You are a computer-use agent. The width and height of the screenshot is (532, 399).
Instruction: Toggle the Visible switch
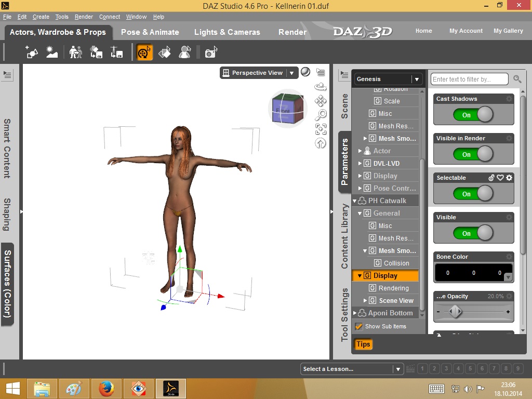click(473, 233)
